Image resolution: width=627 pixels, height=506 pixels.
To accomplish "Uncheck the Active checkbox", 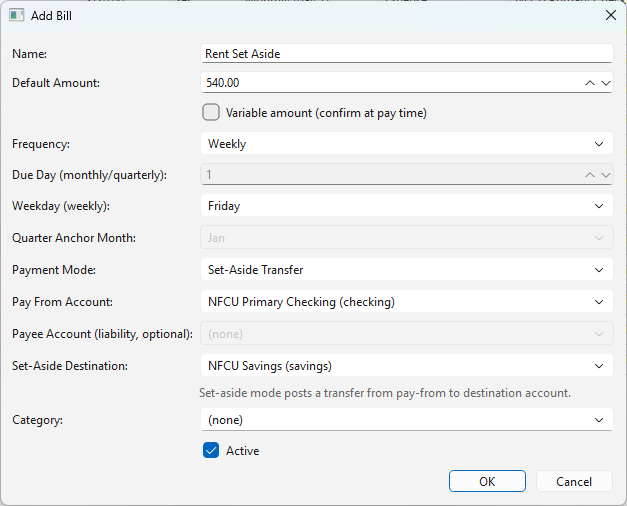I will pyautogui.click(x=211, y=450).
